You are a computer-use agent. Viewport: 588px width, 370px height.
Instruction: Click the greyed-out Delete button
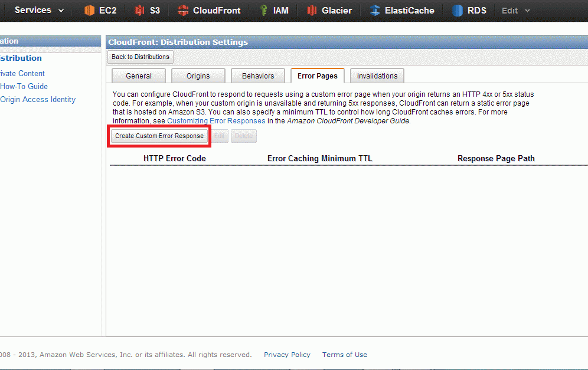click(x=244, y=136)
